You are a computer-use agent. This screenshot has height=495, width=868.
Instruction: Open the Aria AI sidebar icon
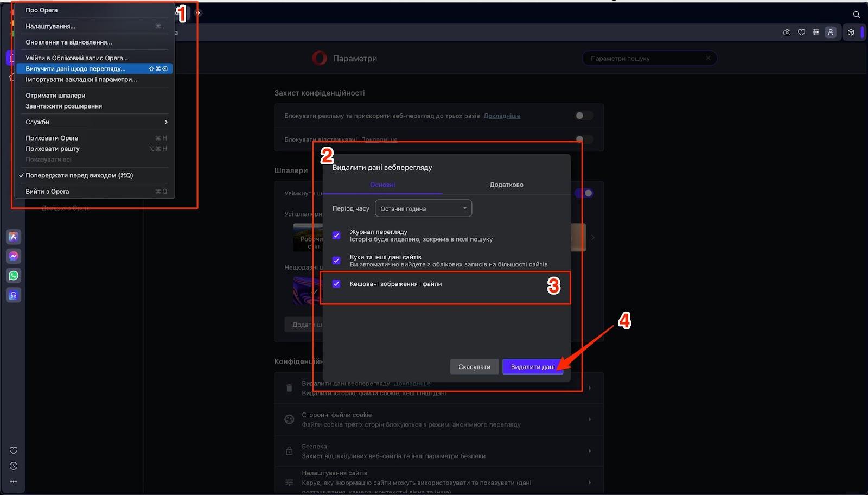pos(14,237)
